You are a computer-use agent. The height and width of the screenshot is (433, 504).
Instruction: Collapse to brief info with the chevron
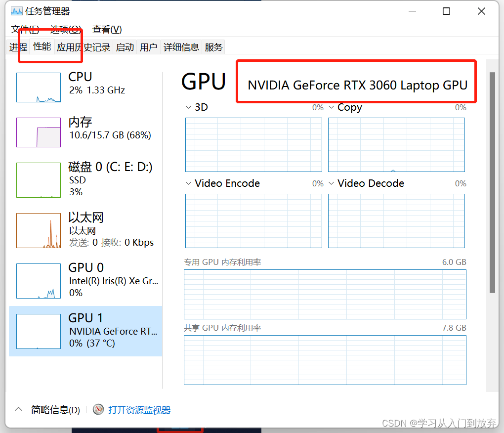click(x=19, y=410)
